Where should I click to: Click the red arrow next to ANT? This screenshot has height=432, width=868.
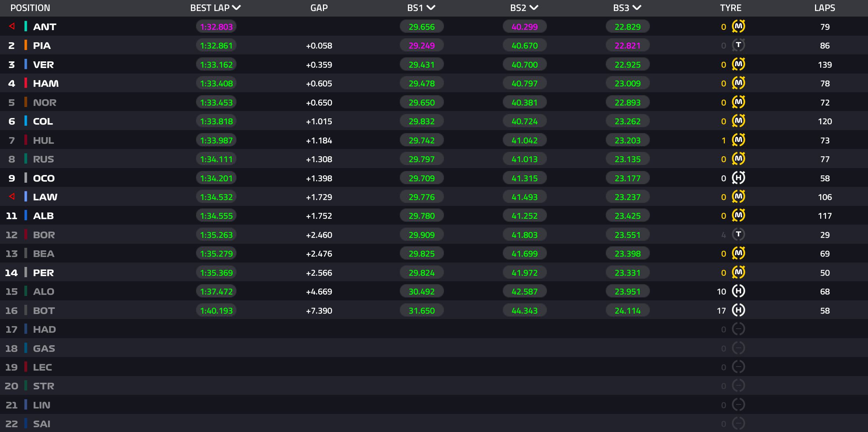pyautogui.click(x=12, y=26)
